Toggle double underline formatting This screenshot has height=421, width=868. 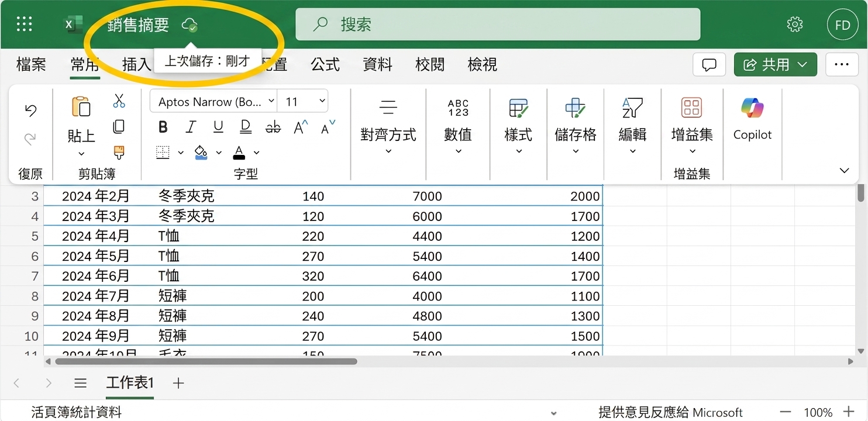tap(246, 127)
